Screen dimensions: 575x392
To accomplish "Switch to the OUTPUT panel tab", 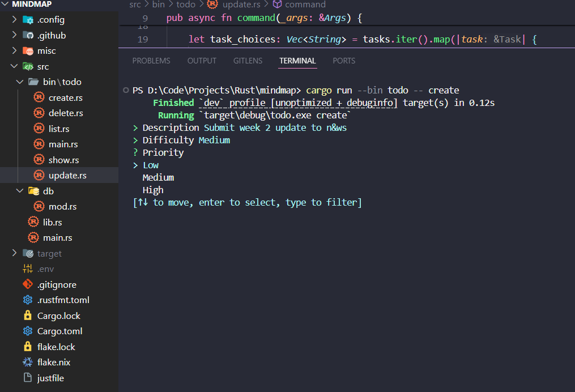I will (x=202, y=61).
